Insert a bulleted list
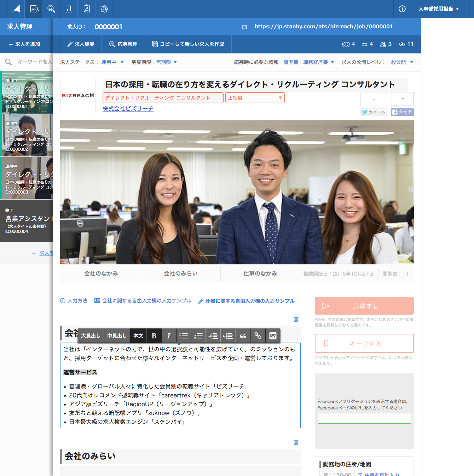This screenshot has height=476, width=474. (x=184, y=336)
